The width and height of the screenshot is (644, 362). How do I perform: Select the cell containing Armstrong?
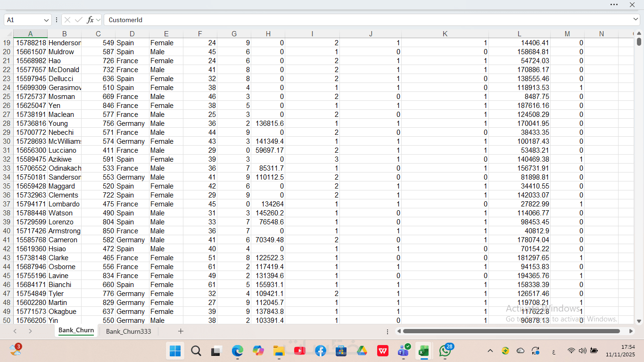[65, 231]
